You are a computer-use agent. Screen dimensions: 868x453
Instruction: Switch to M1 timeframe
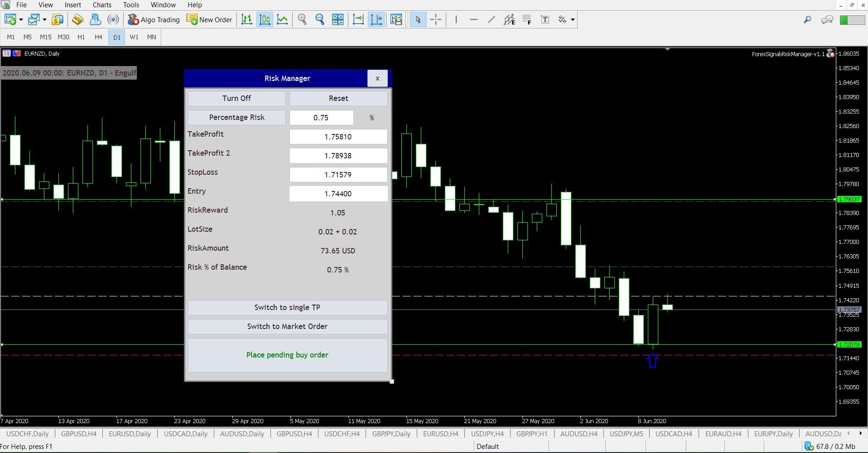(x=11, y=37)
